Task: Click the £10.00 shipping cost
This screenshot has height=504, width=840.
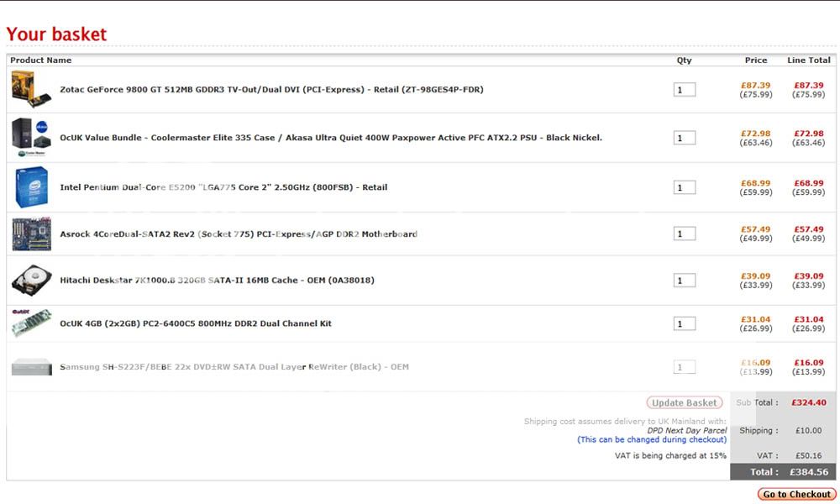Action: click(x=808, y=431)
